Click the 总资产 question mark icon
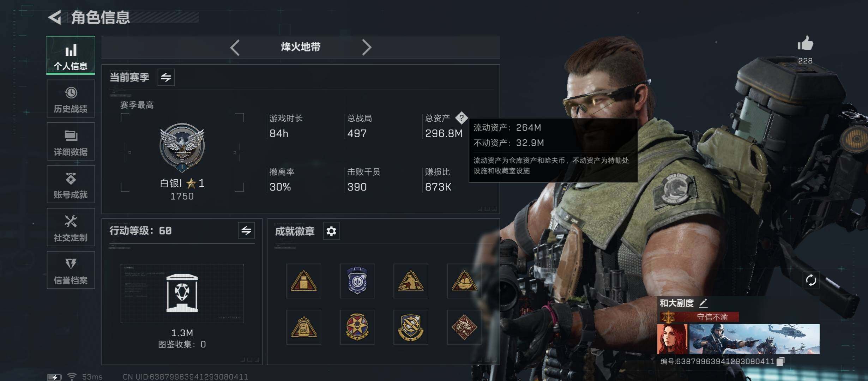The width and height of the screenshot is (868, 381). 461,118
